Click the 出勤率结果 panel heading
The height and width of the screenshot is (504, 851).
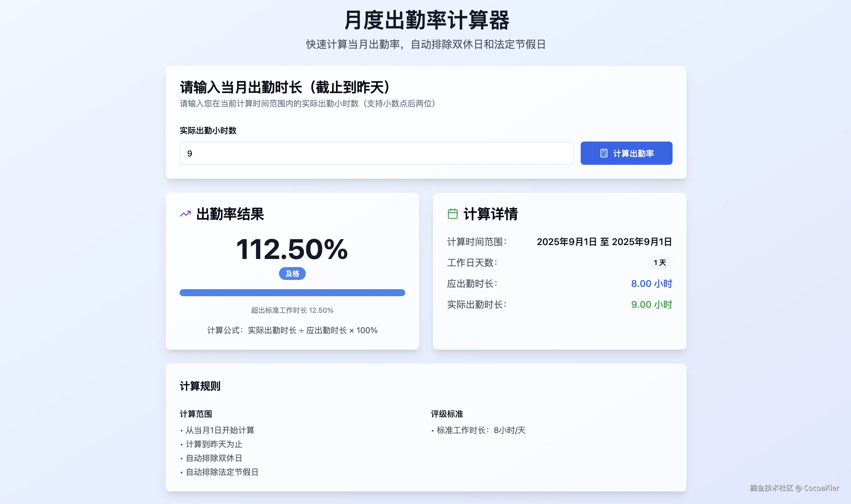click(x=230, y=214)
